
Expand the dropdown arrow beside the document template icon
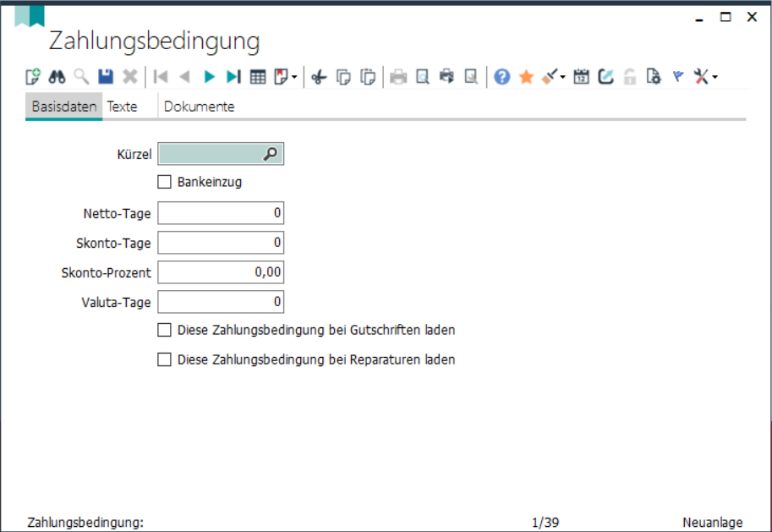[x=294, y=77]
